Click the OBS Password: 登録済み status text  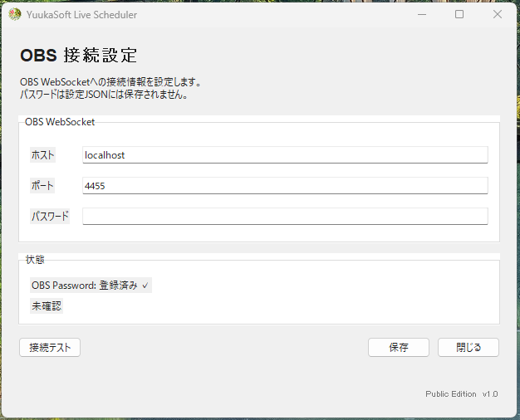tap(91, 285)
